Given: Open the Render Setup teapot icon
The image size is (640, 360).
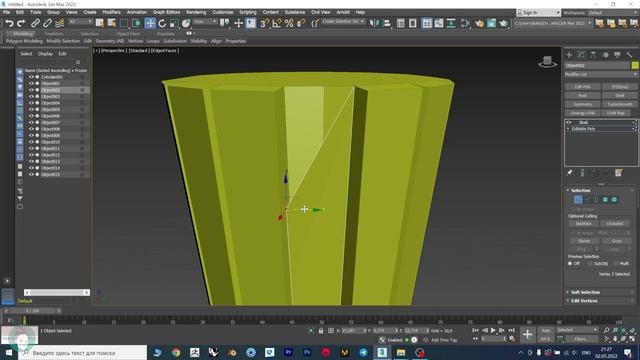Looking at the screenshot, I should pos(479,23).
